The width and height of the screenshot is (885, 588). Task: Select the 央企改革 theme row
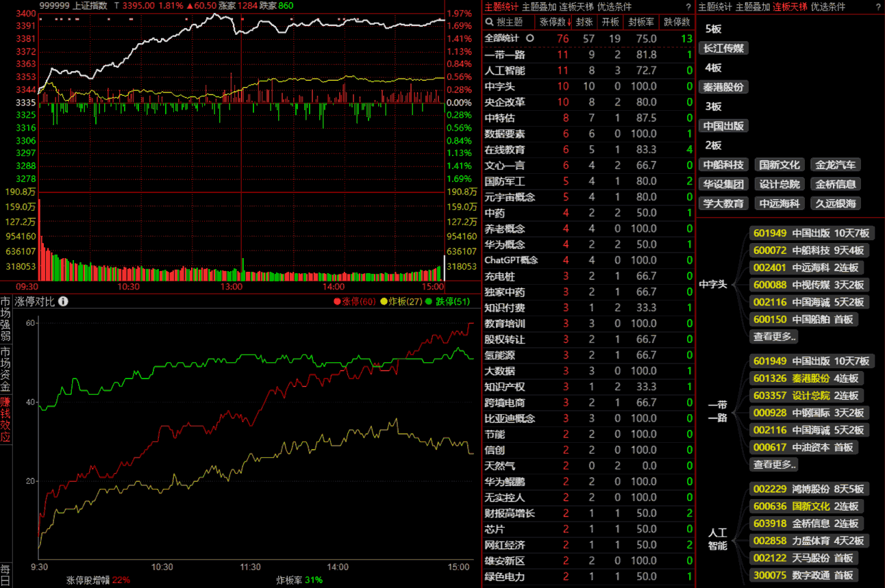pos(589,102)
